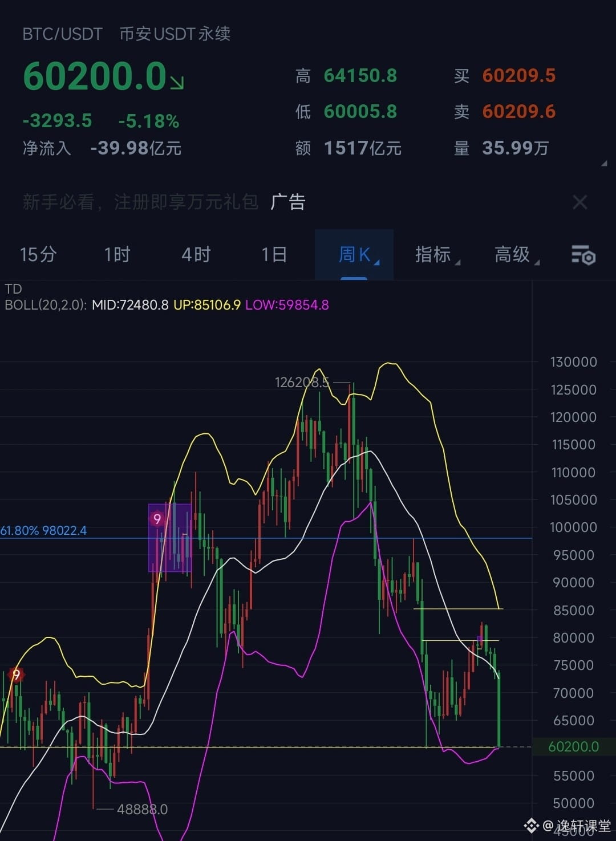This screenshot has height=841, width=616.
Task: Open the 指标 indicators dropdown
Action: pos(437,254)
